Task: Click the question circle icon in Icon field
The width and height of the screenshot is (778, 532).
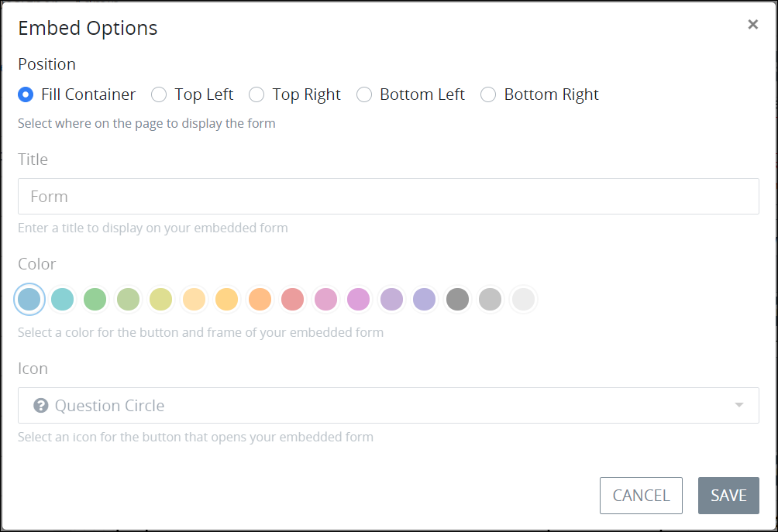Action: [x=41, y=406]
